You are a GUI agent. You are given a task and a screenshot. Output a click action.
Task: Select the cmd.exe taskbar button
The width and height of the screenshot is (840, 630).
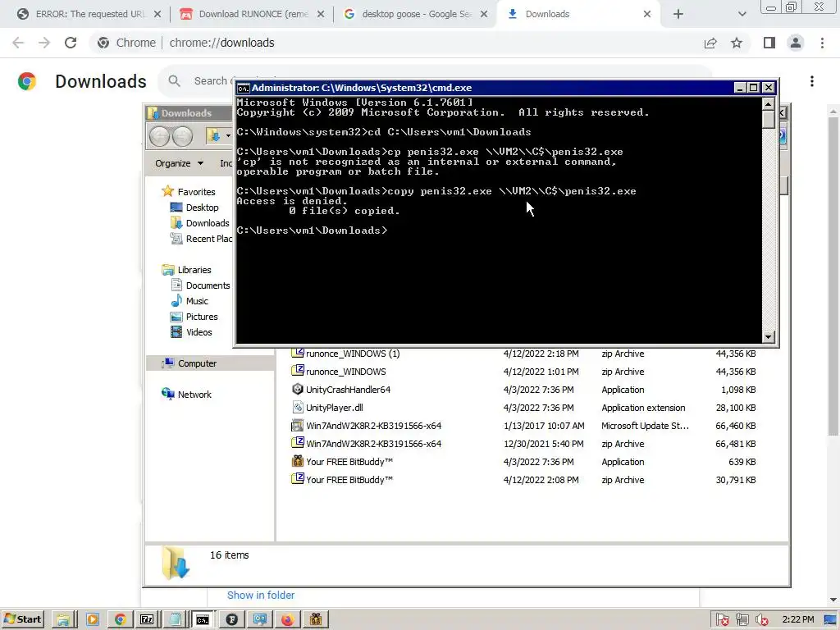(x=203, y=620)
